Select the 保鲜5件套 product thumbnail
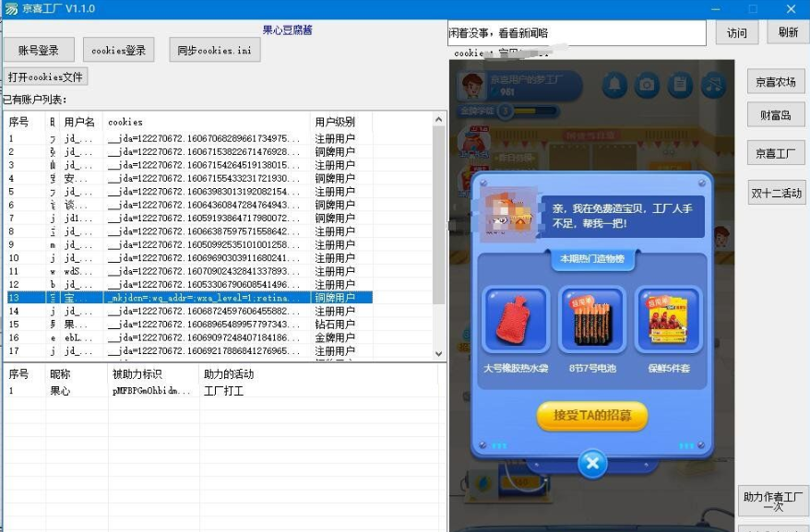This screenshot has height=532, width=810. [669, 319]
